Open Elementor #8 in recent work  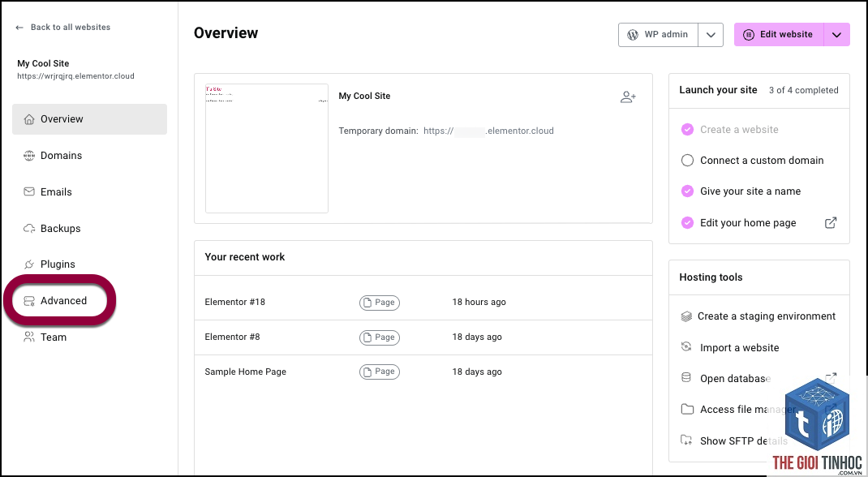coord(232,337)
